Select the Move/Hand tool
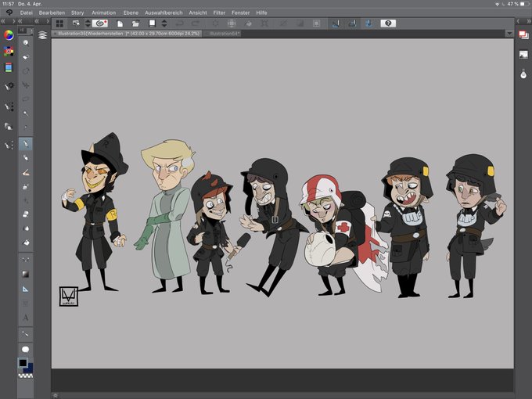The image size is (532, 399). pyautogui.click(x=26, y=57)
